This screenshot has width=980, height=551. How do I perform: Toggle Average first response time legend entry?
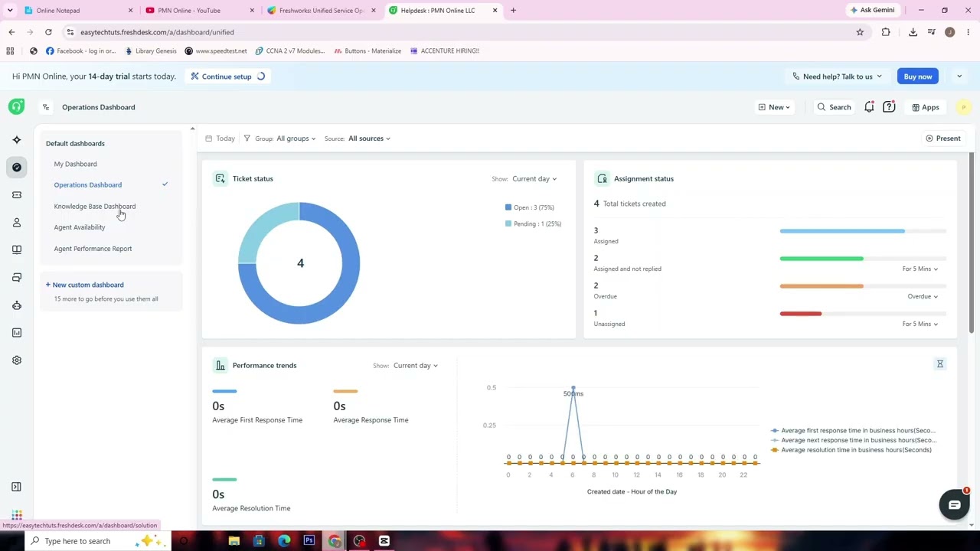[853, 430]
